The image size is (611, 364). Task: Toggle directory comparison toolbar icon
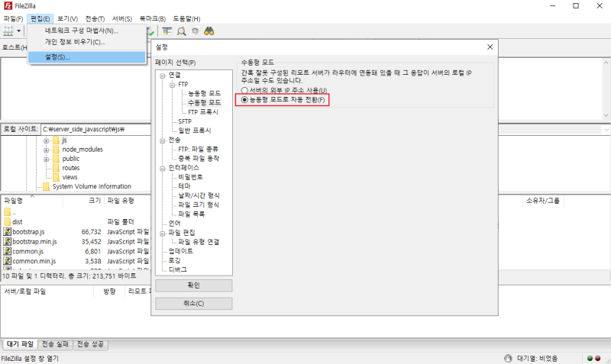click(167, 31)
